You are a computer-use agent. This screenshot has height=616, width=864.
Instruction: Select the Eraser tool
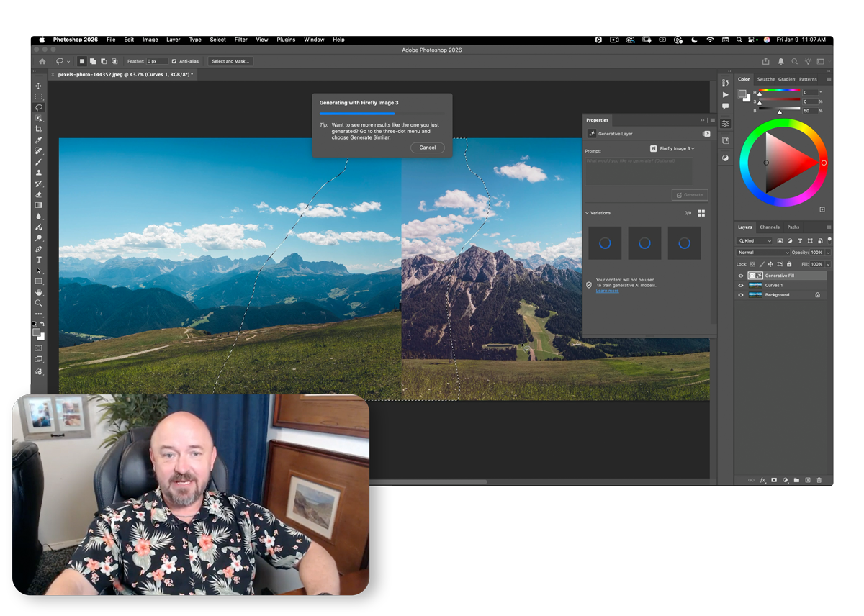[39, 194]
